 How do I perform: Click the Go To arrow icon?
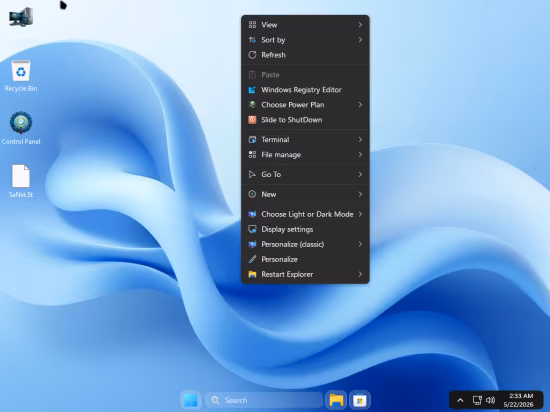point(252,174)
